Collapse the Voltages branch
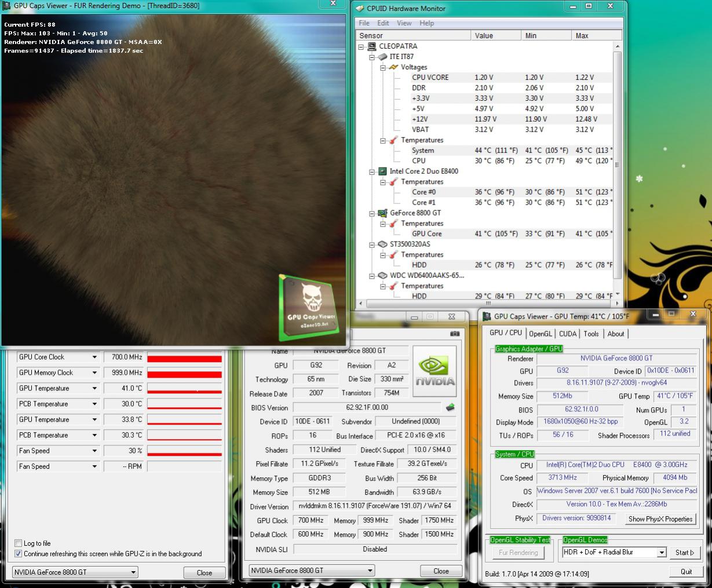 [x=383, y=67]
